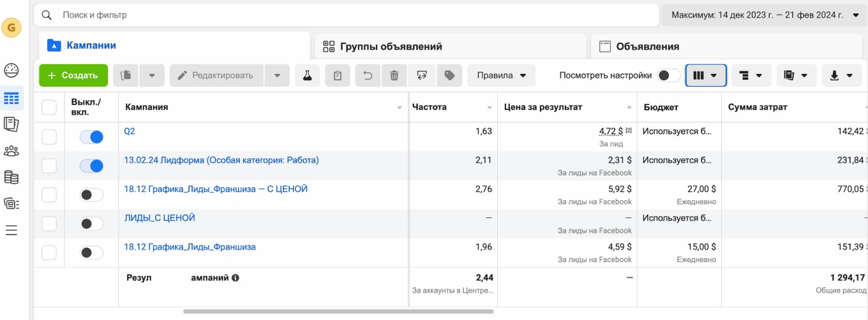
Task: Turn off the Q2 campaign toggle
Action: tap(91, 137)
